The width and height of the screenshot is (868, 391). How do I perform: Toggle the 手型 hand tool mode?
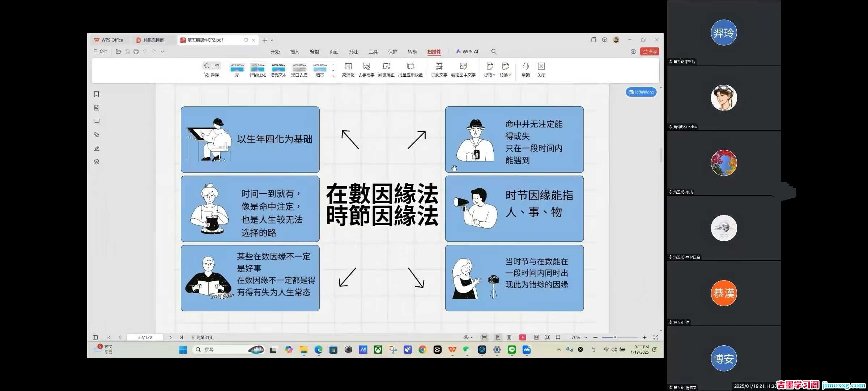coord(212,66)
